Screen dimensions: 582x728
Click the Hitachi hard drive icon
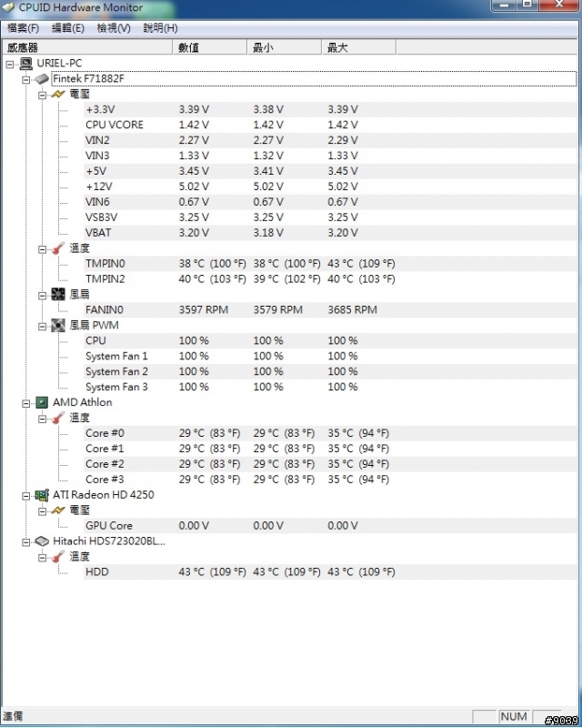42,541
